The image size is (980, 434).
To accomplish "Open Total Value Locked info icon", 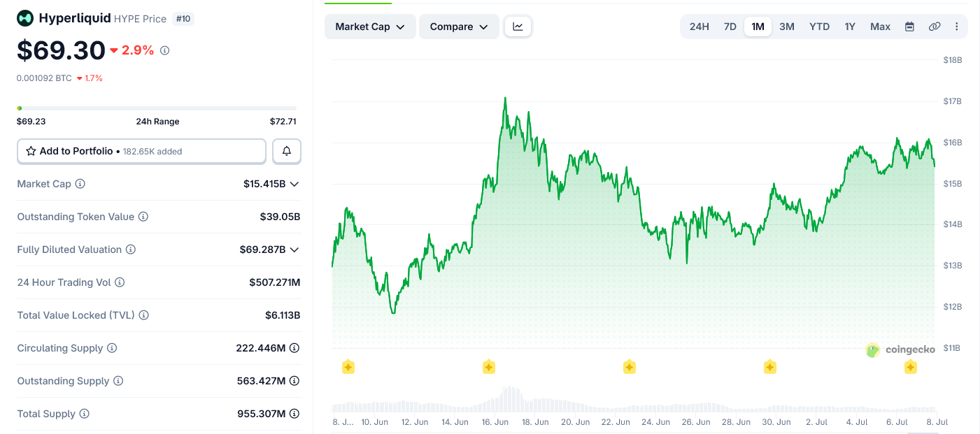I will coord(144,315).
